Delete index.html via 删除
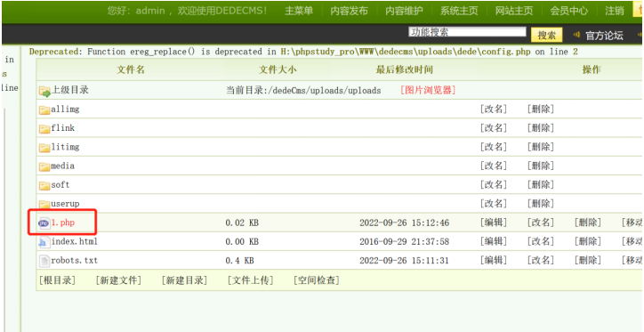The width and height of the screenshot is (644, 332). (x=588, y=241)
